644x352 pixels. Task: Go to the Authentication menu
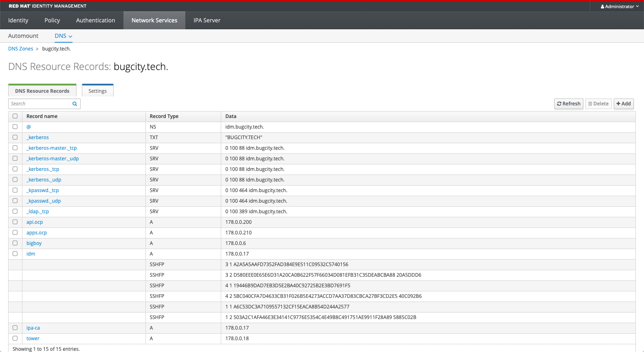pos(96,20)
